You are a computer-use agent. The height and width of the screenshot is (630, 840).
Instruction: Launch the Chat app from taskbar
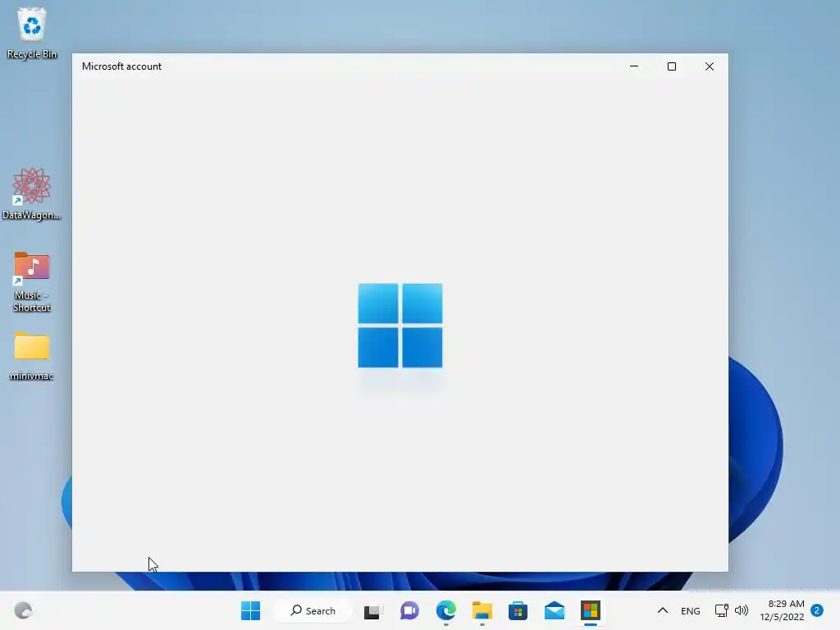(409, 610)
